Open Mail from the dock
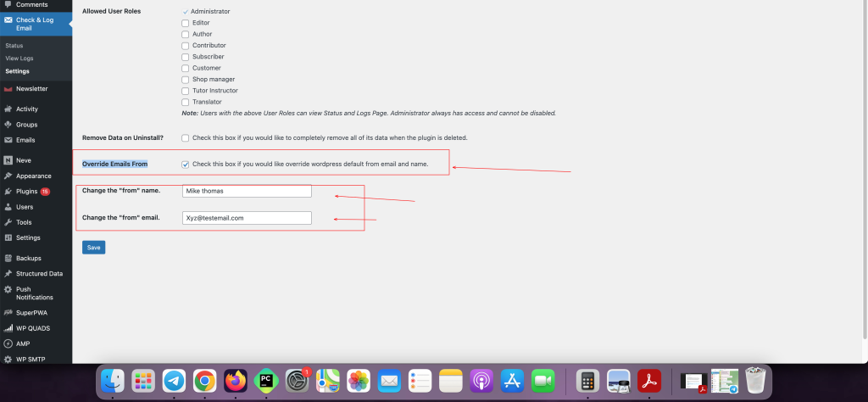Screen dimensions: 868x402 (389, 381)
